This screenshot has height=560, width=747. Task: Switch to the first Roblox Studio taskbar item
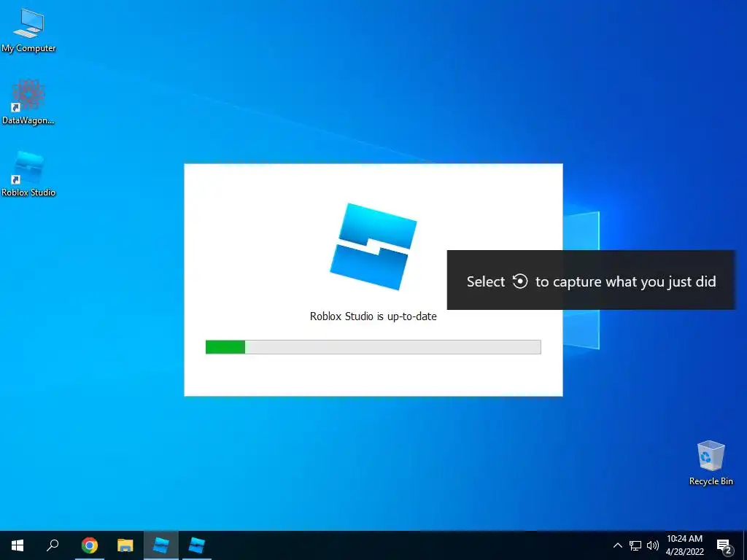point(161,545)
